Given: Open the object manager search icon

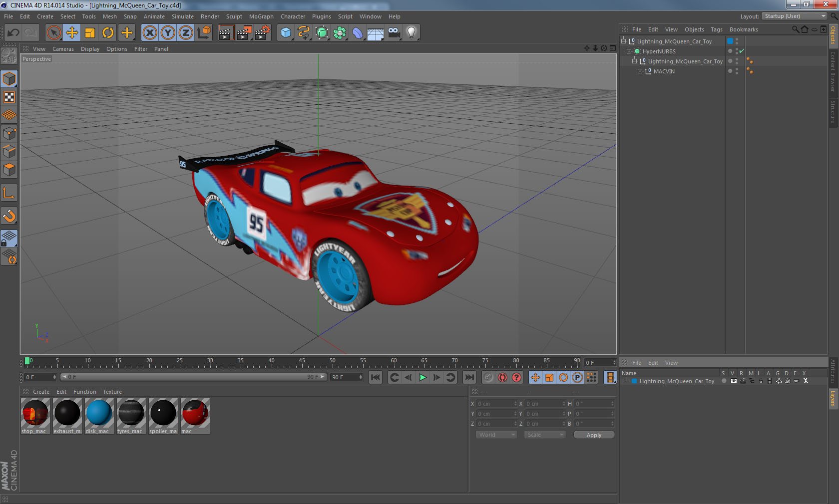Looking at the screenshot, I should [x=795, y=29].
